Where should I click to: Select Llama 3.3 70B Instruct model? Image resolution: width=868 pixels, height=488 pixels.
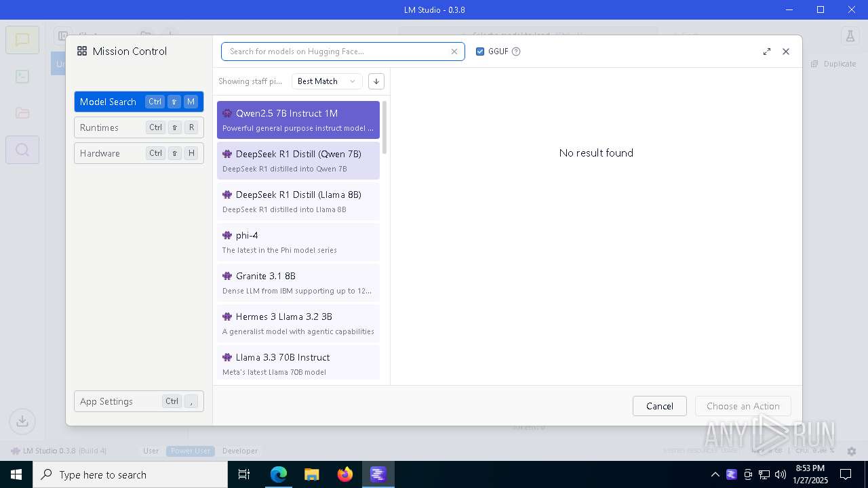click(298, 363)
